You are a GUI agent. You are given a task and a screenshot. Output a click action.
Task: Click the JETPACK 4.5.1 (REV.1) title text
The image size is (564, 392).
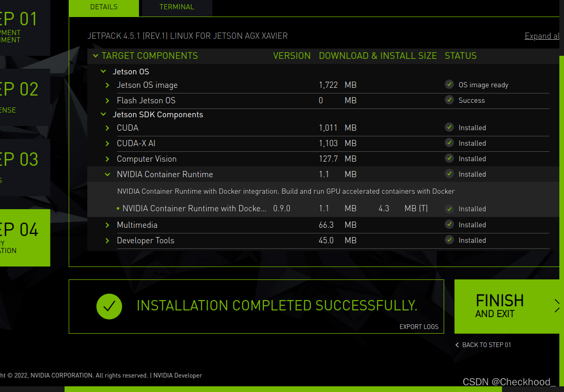point(187,36)
